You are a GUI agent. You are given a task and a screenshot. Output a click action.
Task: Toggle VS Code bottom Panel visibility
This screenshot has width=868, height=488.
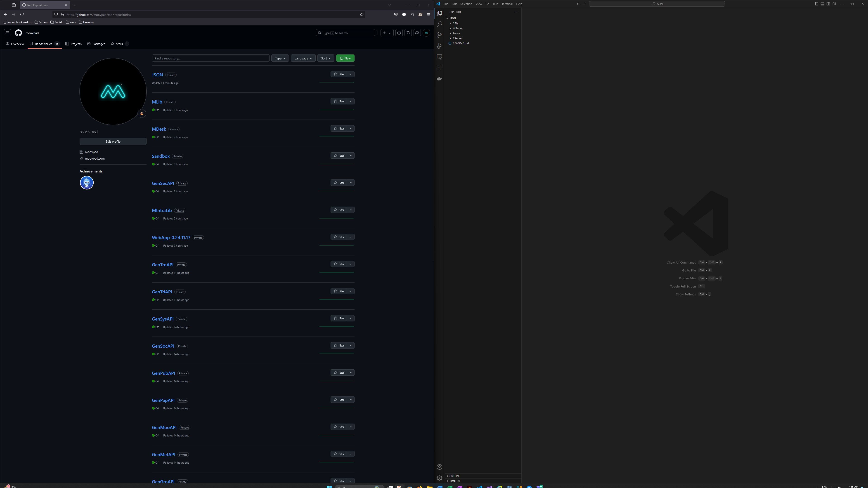point(822,4)
